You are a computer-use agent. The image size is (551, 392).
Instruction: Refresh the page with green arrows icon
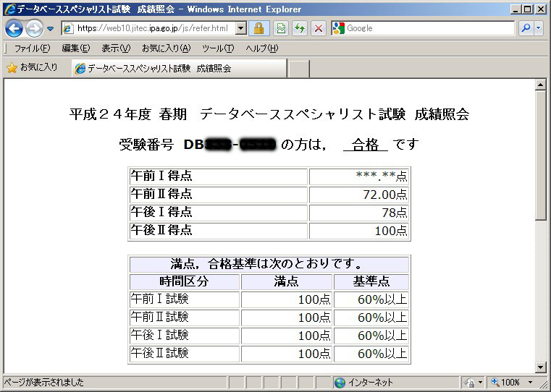(x=299, y=28)
